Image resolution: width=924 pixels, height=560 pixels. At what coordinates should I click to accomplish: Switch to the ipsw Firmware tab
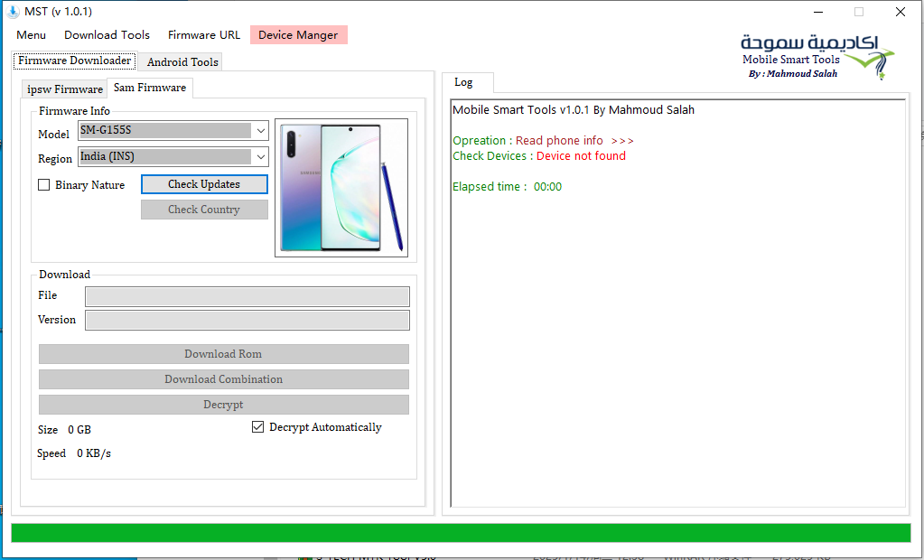click(x=65, y=89)
